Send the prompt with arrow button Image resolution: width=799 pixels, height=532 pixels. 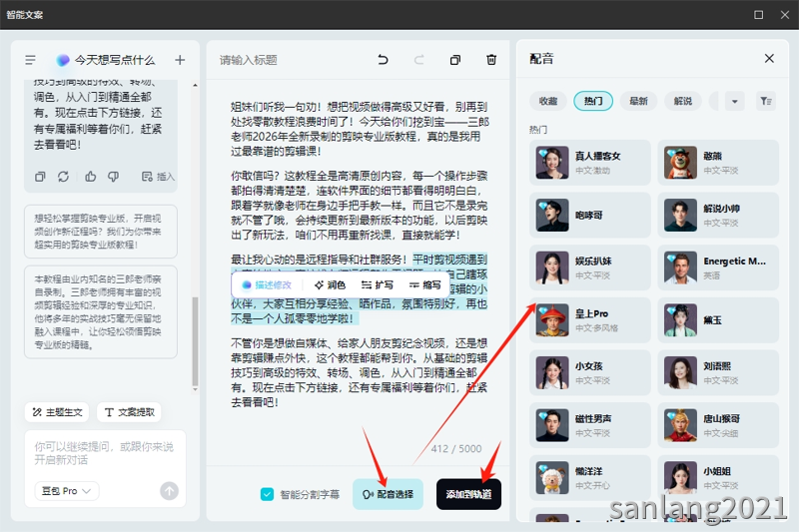[x=169, y=491]
